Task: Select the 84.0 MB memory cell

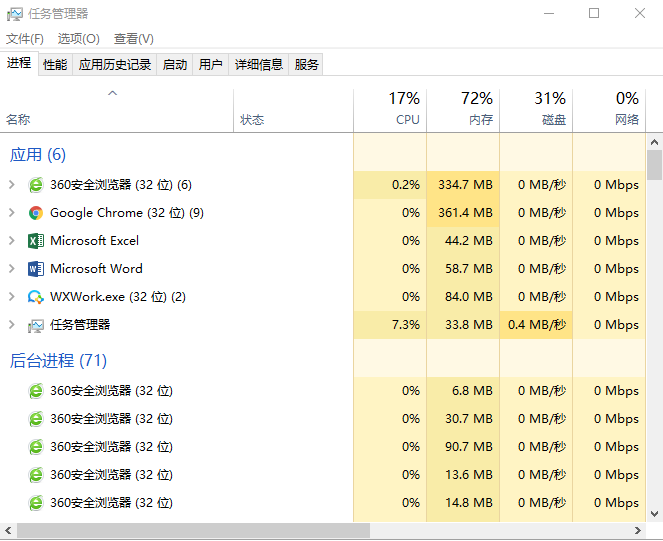Action: pos(463,297)
